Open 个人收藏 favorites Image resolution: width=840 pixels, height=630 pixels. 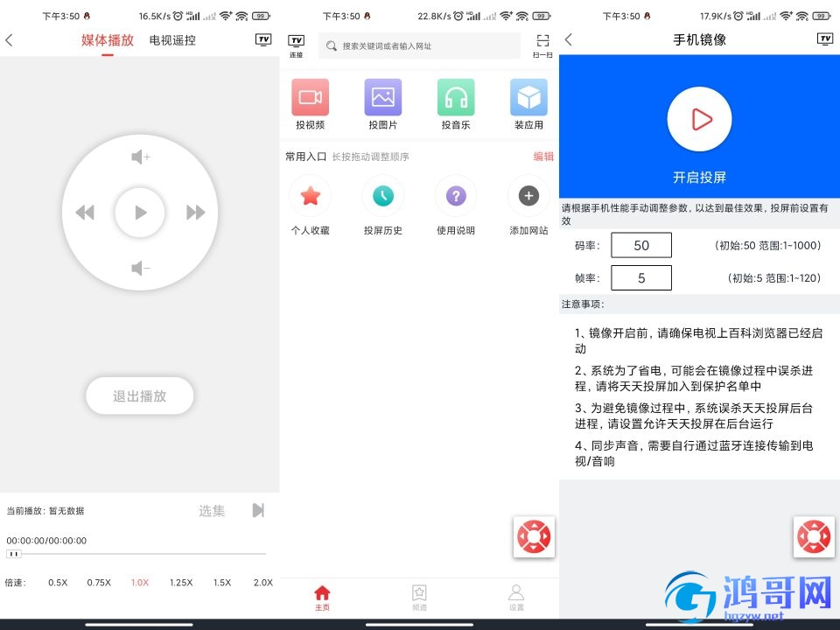(310, 205)
